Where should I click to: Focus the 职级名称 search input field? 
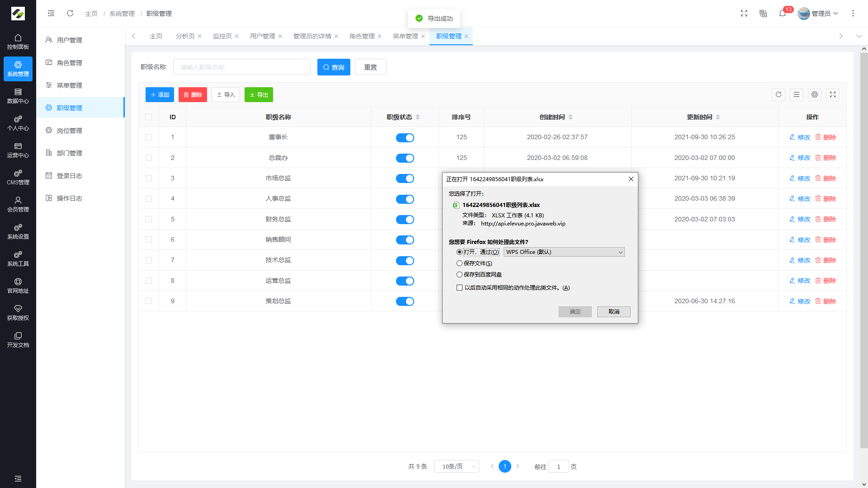[241, 67]
